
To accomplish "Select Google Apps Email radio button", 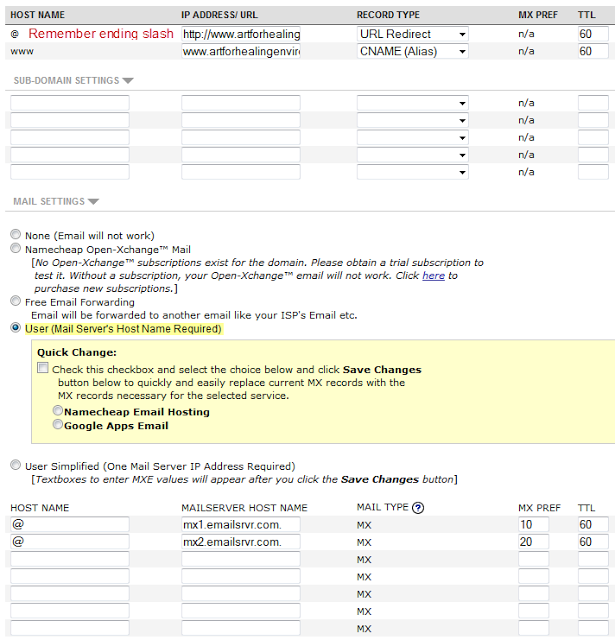I will coord(59,425).
